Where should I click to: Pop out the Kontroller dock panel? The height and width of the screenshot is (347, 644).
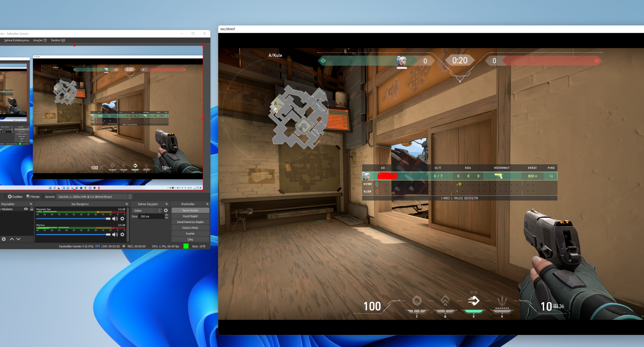click(x=207, y=204)
